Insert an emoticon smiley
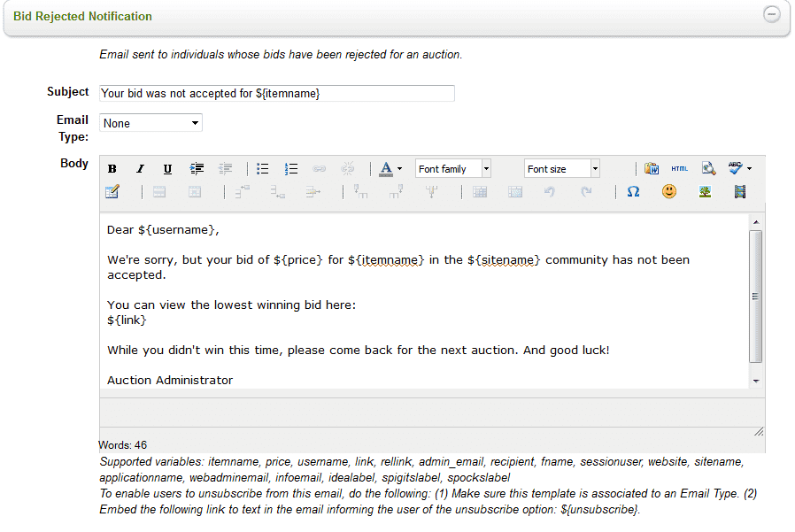795x532 pixels. tap(669, 192)
